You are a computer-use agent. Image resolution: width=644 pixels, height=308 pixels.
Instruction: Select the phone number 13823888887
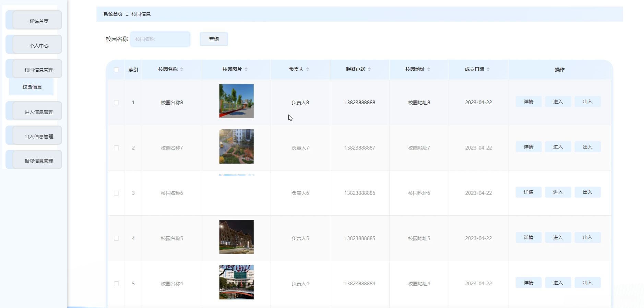360,148
